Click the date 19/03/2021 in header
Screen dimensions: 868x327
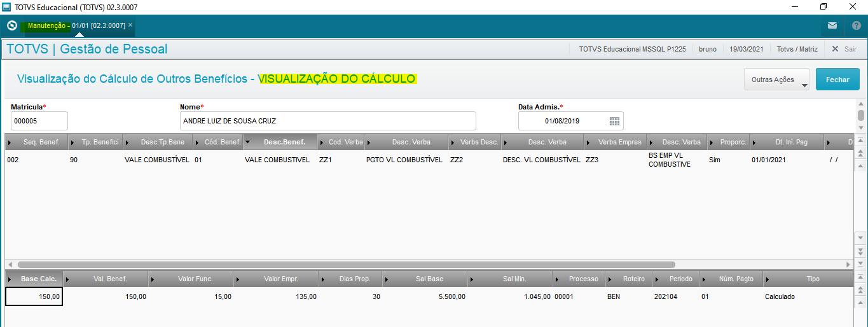[x=747, y=49]
